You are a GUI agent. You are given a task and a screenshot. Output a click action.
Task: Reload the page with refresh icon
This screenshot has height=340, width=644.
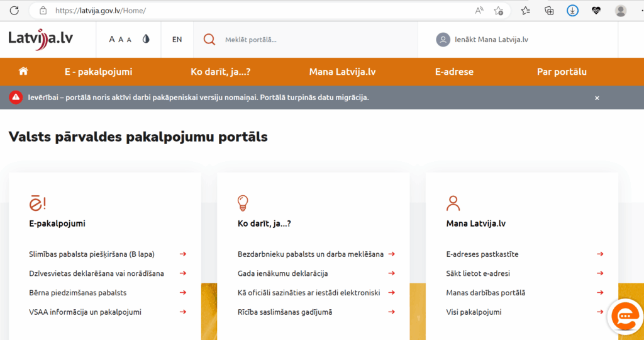pyautogui.click(x=14, y=11)
